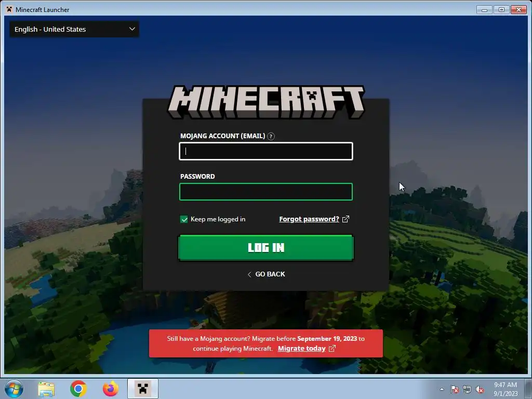The width and height of the screenshot is (532, 399).
Task: Open the Windows Start menu orb
Action: [14, 389]
